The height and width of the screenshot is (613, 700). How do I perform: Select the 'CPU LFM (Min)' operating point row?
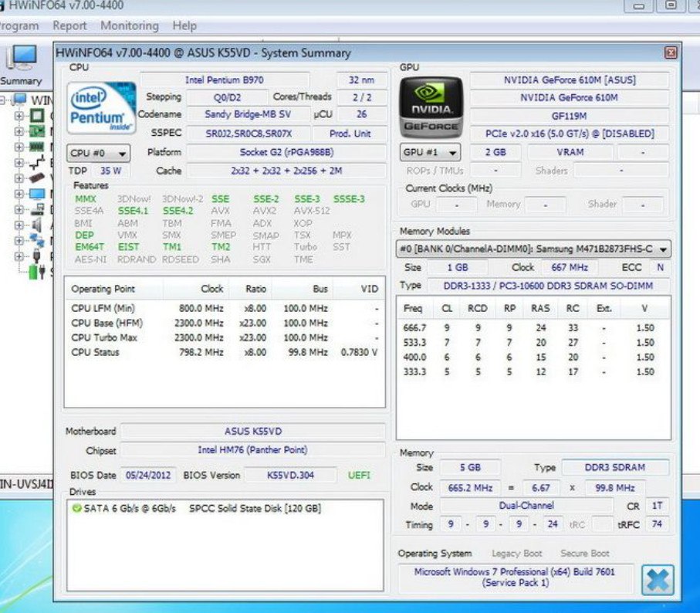[225, 308]
